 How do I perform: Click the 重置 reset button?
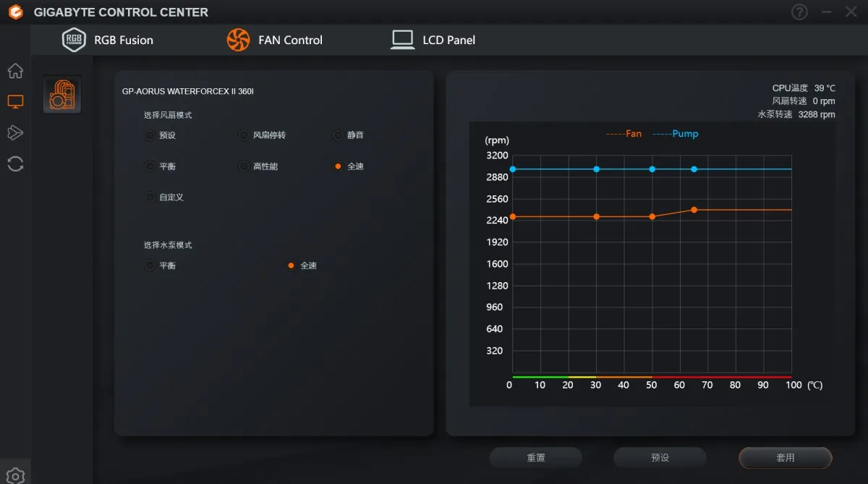[x=536, y=458]
